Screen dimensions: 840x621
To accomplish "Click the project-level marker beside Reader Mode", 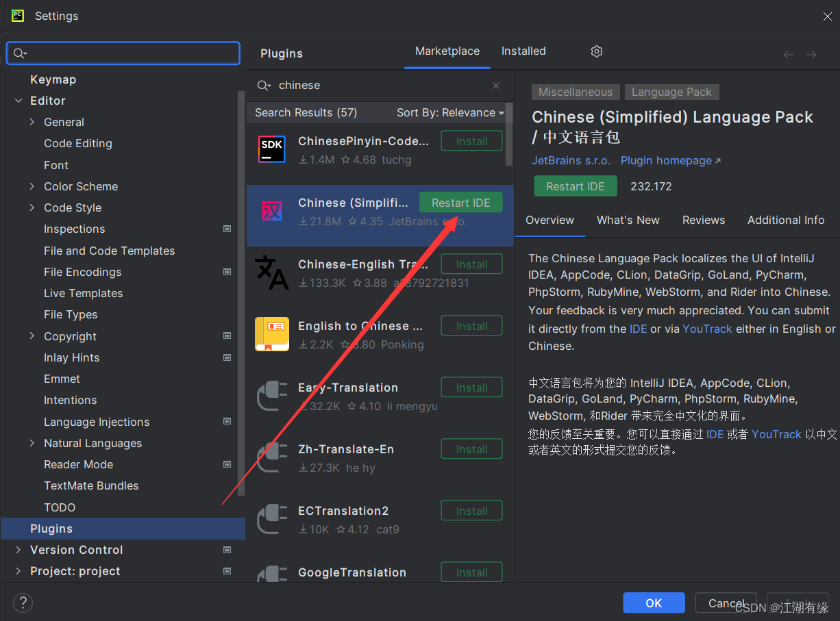I will (227, 464).
